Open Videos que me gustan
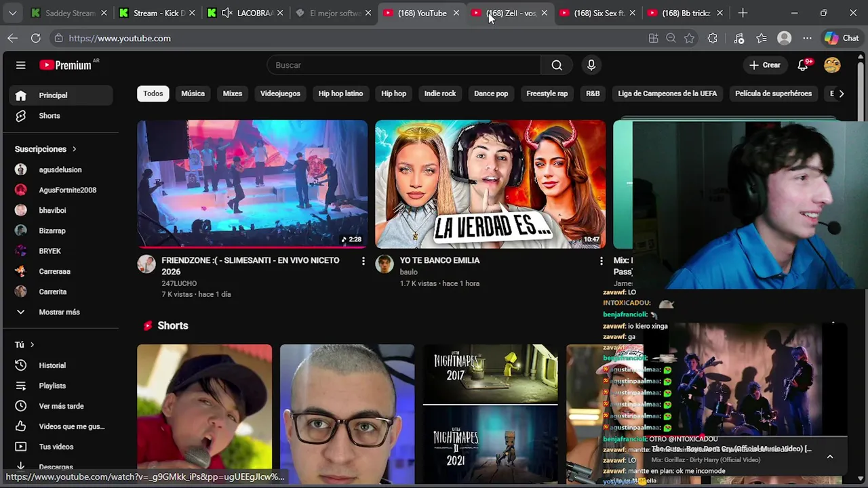 click(61, 426)
